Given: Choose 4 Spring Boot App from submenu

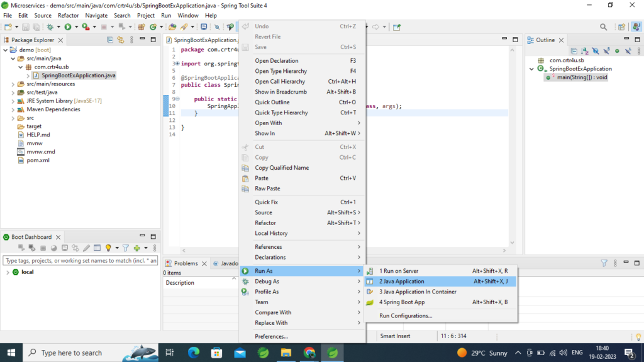Looking at the screenshot, I should [440, 302].
